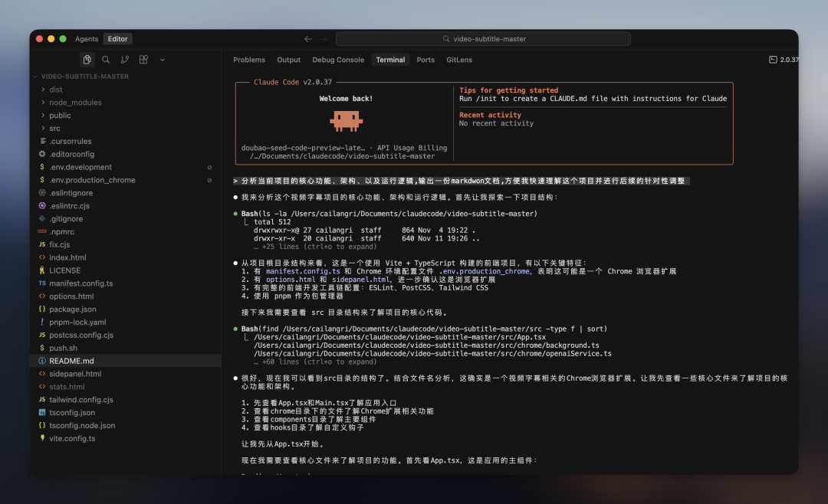The height and width of the screenshot is (504, 828).
Task: Switch to Agents mode
Action: point(87,38)
